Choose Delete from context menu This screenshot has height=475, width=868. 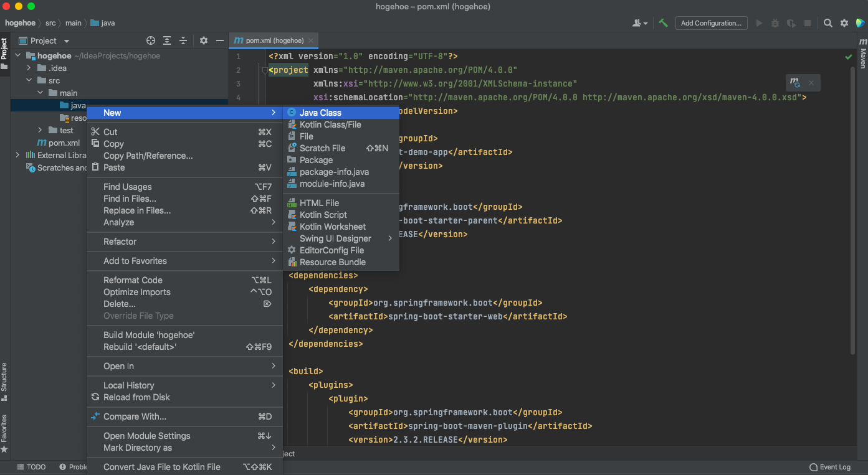tap(184, 304)
